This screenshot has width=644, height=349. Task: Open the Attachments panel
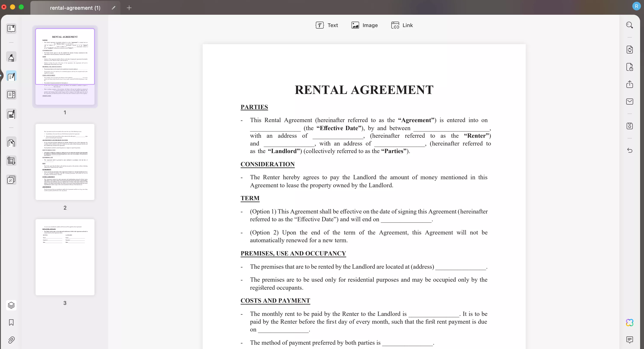tap(11, 340)
